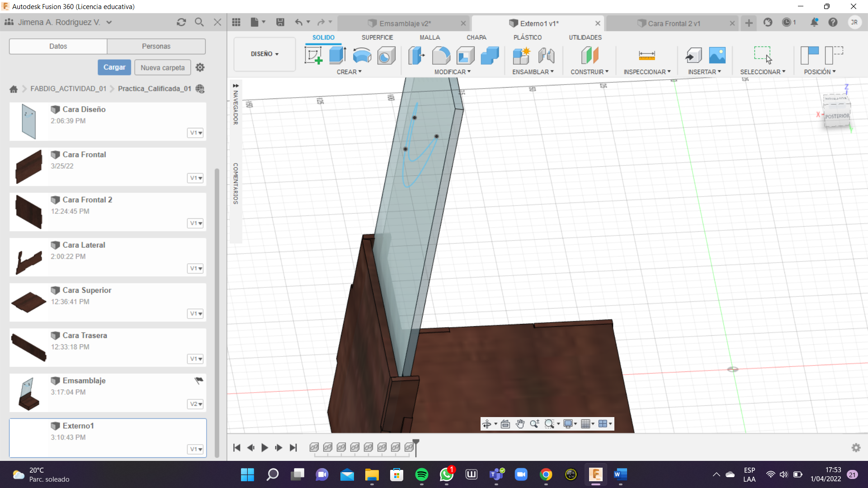Open the DISEÑO workspace dropdown
Image resolution: width=868 pixels, height=488 pixels.
264,54
